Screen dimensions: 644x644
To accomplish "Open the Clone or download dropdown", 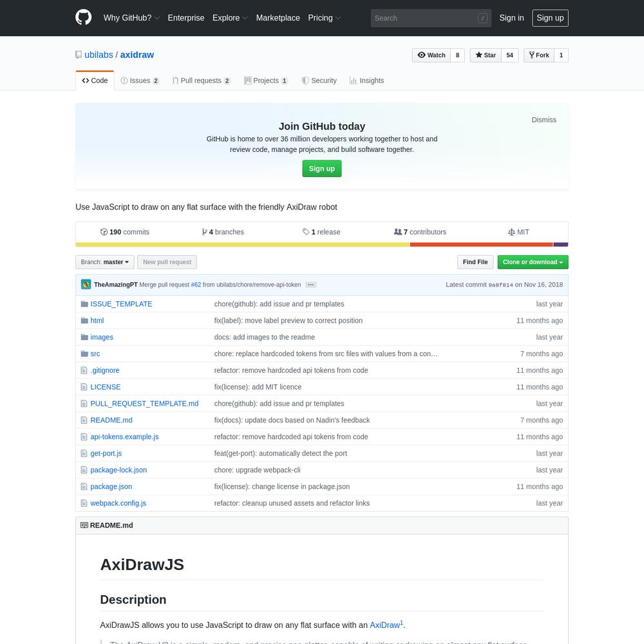I will 533,262.
